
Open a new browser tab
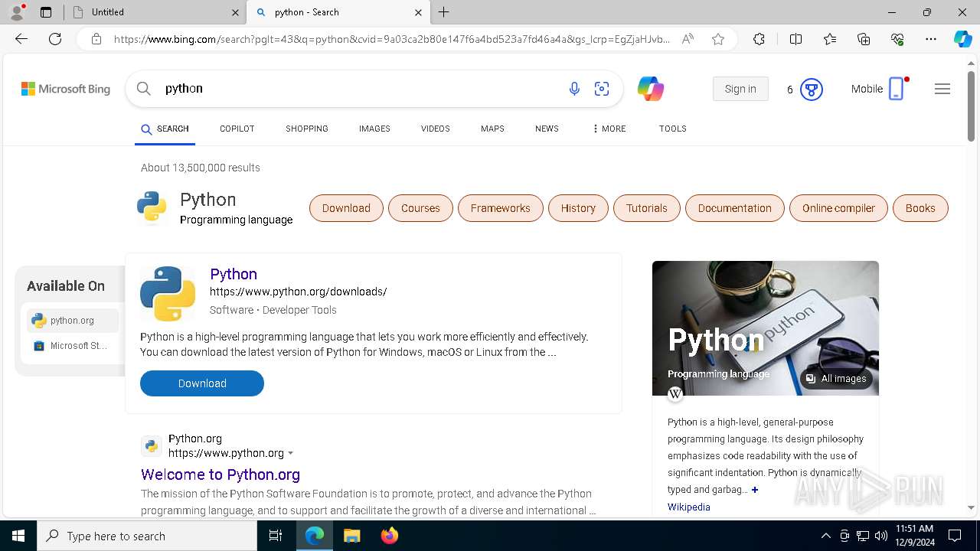click(444, 12)
